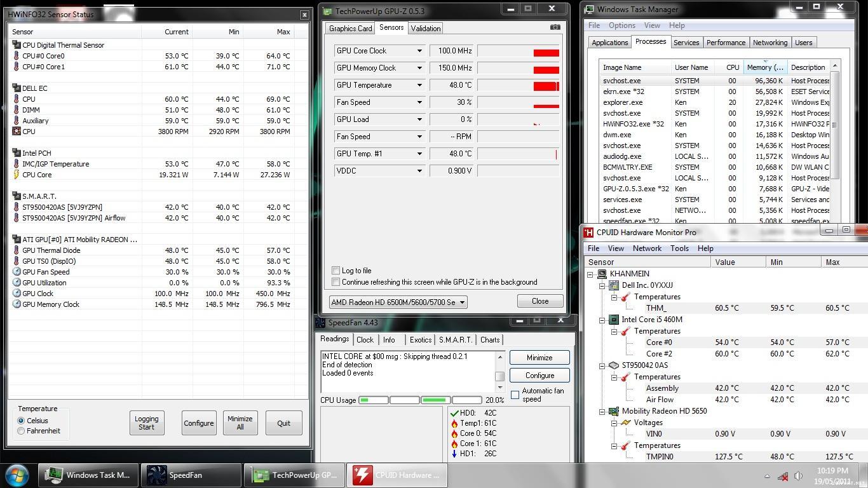Open Task Manager Options menu

(x=621, y=25)
